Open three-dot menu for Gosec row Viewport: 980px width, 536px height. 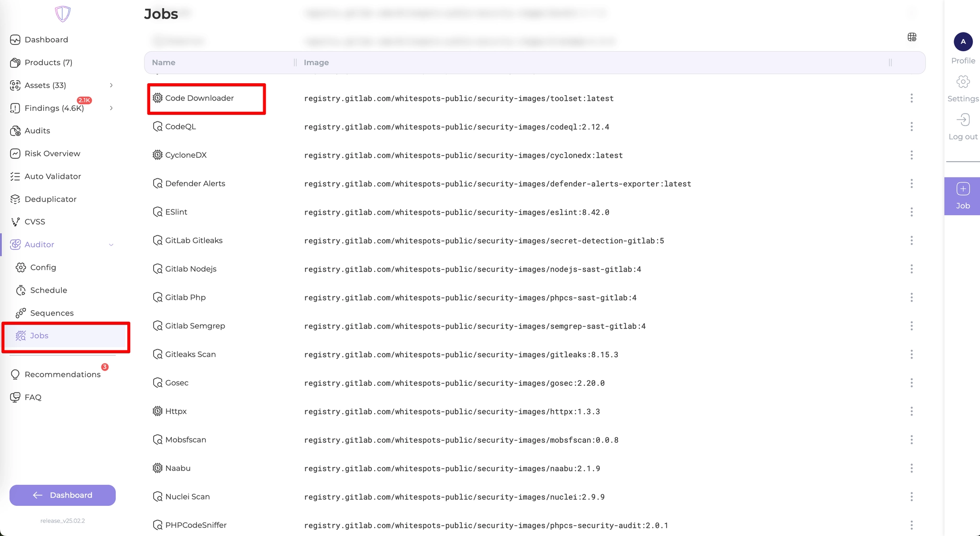pyautogui.click(x=911, y=383)
